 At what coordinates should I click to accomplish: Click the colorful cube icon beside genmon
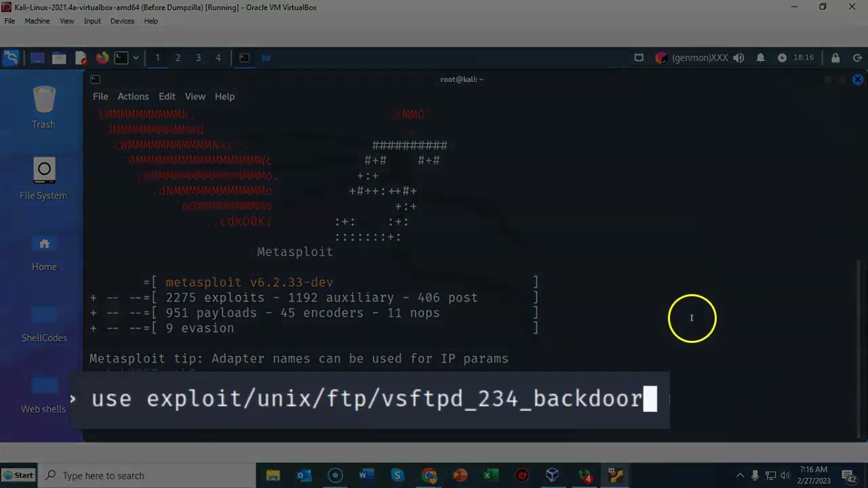tap(661, 58)
